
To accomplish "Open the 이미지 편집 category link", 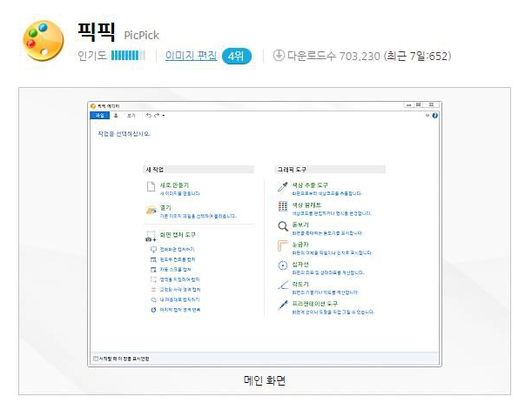I will pos(191,56).
